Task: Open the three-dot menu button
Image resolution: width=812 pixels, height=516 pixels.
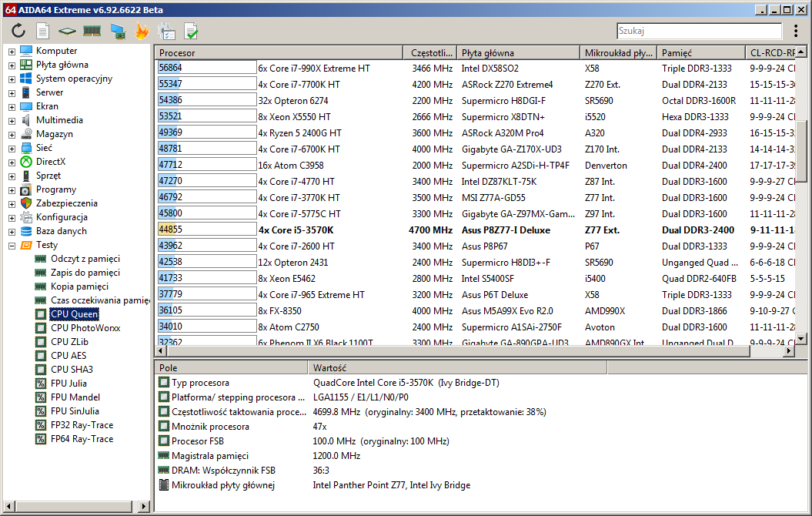Action: click(x=795, y=31)
